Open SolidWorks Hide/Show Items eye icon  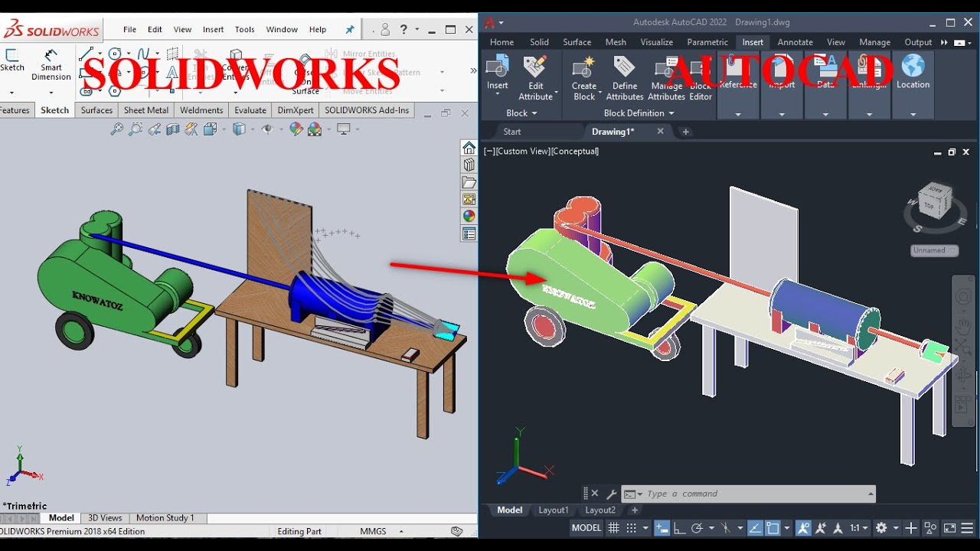pyautogui.click(x=267, y=129)
